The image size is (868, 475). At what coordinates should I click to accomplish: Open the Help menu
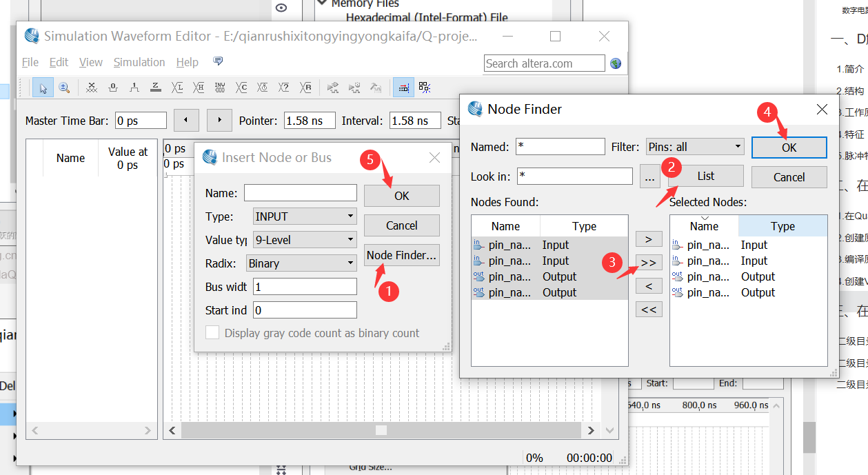(187, 62)
